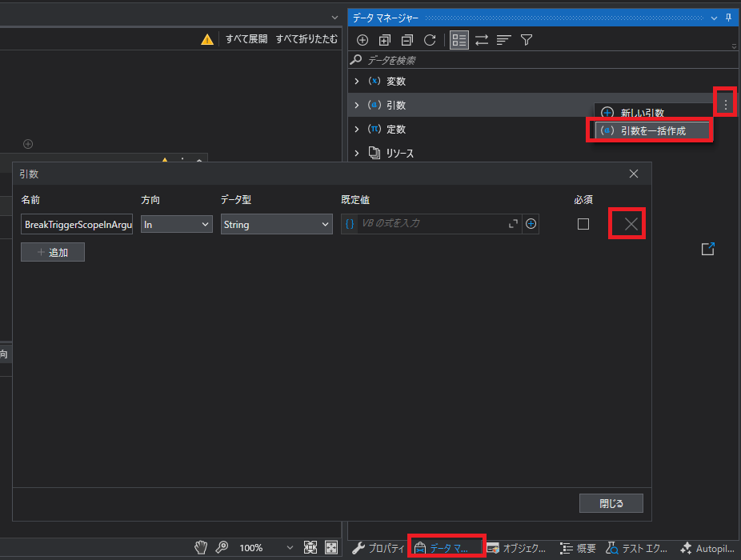Choose 引数を一括作成 from context menu

tap(652, 130)
